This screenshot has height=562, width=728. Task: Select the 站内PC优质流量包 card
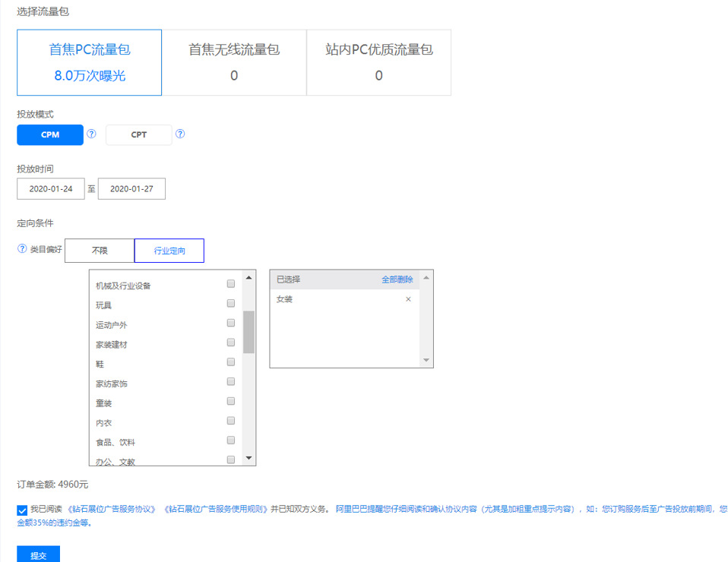(379, 62)
